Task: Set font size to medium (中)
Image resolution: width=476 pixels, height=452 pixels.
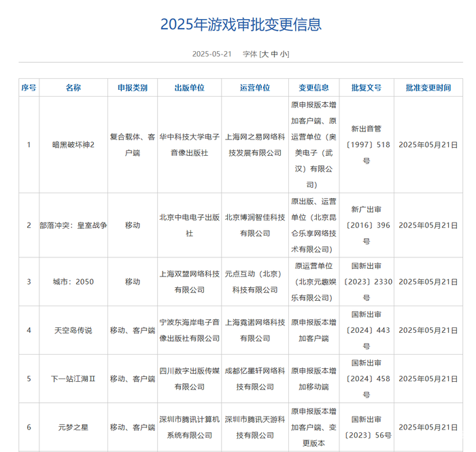Action: (x=275, y=54)
